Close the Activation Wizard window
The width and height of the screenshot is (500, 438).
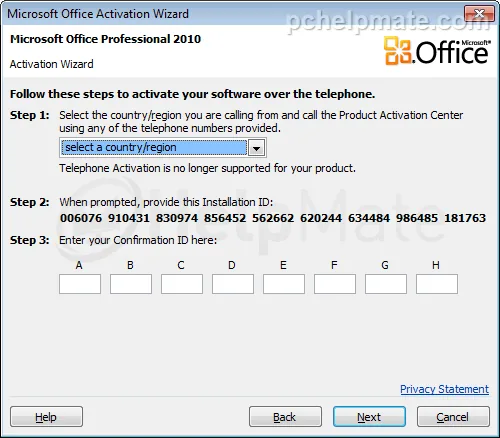(x=479, y=13)
